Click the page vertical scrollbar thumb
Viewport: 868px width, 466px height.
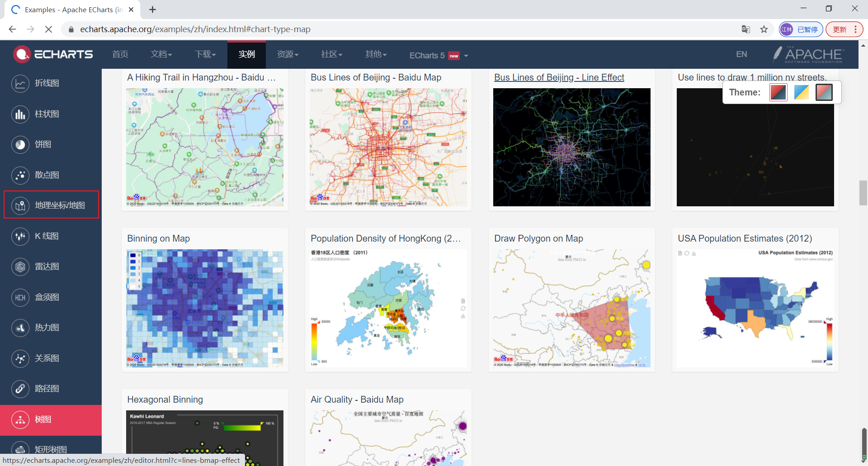(x=863, y=193)
